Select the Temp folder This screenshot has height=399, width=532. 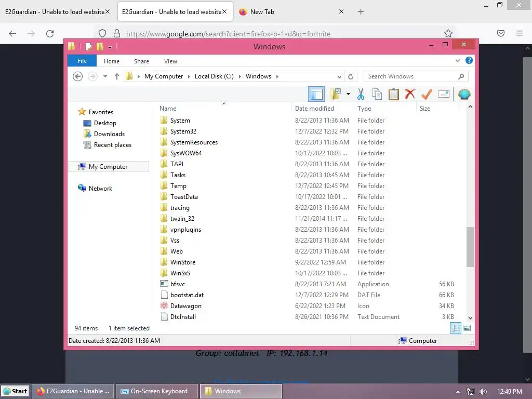[x=178, y=186]
